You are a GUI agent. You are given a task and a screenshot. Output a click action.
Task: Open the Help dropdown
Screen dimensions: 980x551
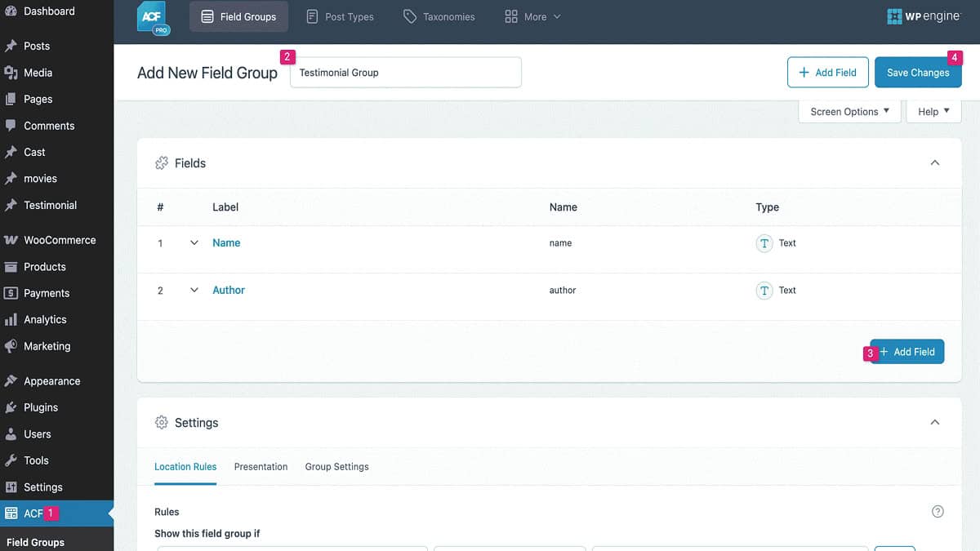point(933,112)
